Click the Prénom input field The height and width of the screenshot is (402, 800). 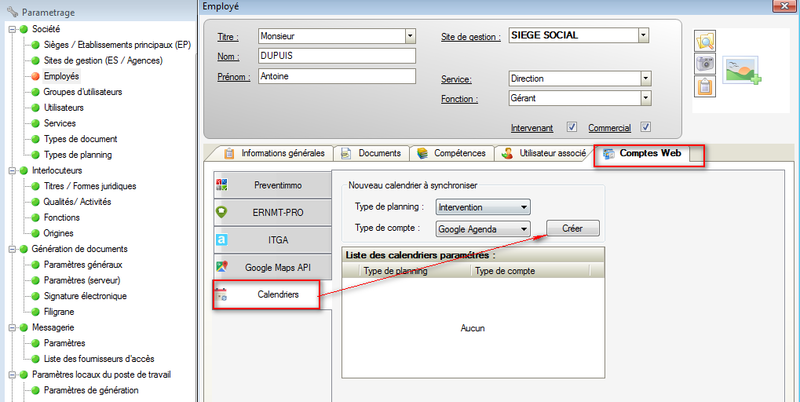[335, 76]
